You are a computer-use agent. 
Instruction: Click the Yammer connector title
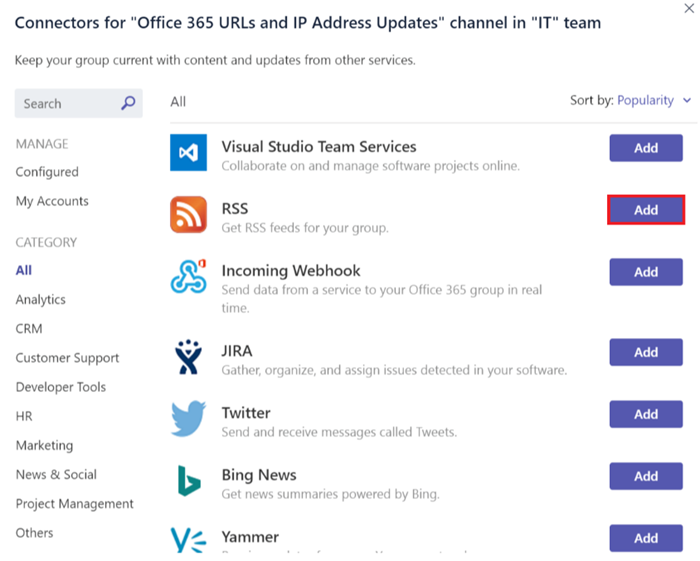(x=250, y=537)
